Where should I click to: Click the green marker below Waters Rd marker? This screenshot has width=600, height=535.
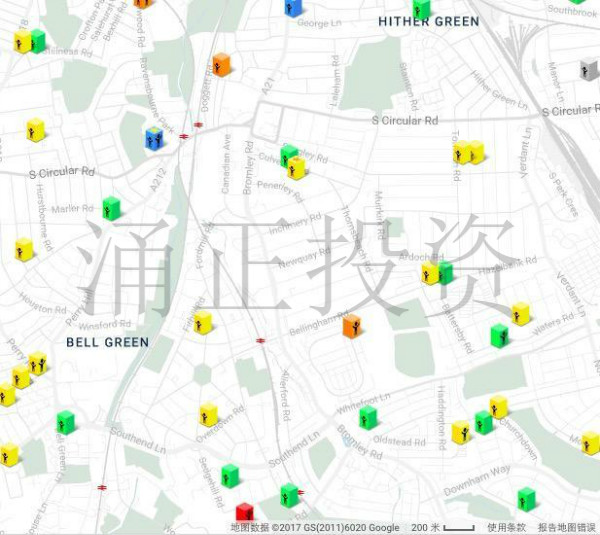point(500,336)
